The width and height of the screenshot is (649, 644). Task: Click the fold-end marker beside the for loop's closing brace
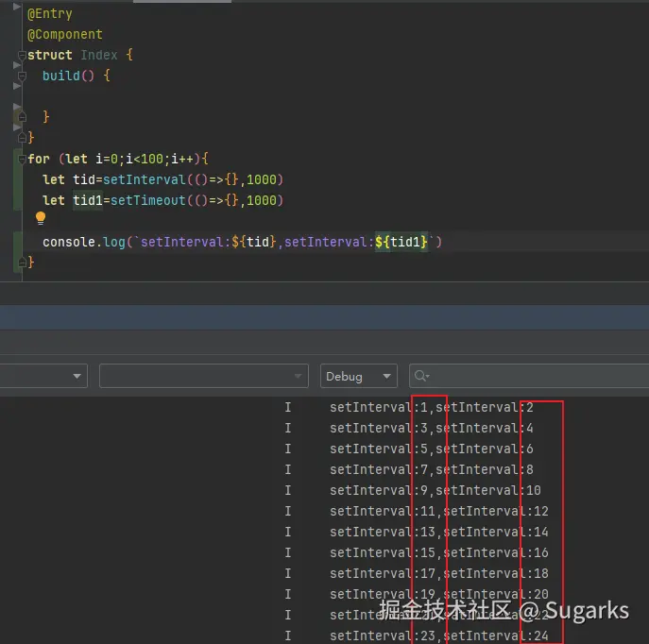pyautogui.click(x=22, y=263)
